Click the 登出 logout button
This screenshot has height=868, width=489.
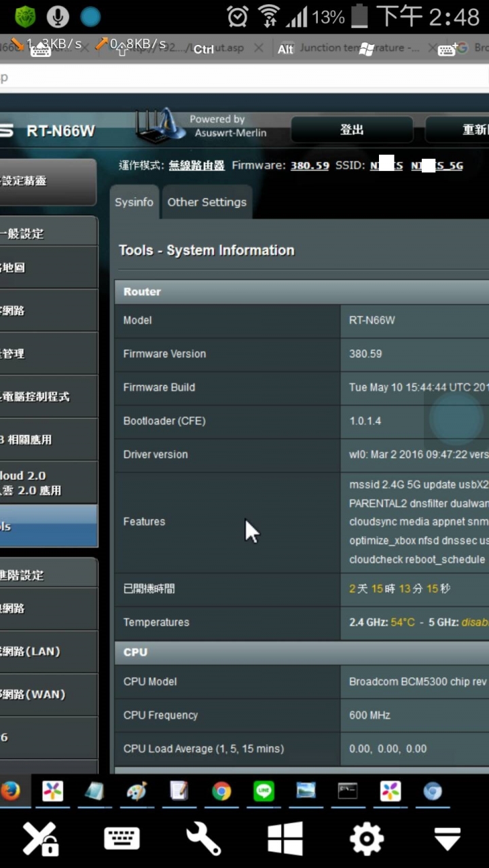[x=352, y=130]
